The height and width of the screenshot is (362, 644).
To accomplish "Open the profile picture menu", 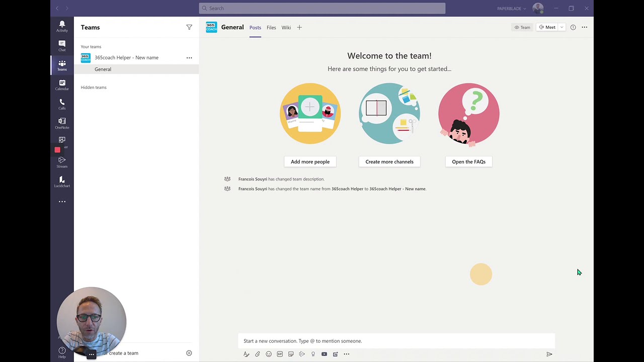I will [538, 8].
